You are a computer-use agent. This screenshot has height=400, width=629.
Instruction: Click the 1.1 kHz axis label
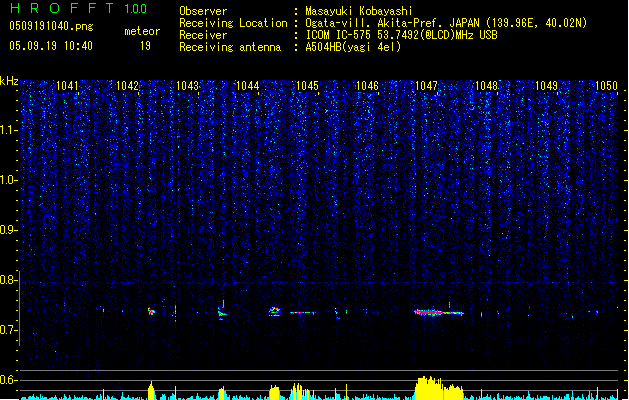coord(9,130)
